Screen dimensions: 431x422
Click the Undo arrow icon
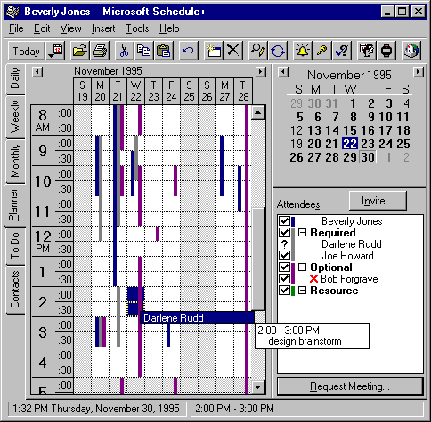click(188, 51)
